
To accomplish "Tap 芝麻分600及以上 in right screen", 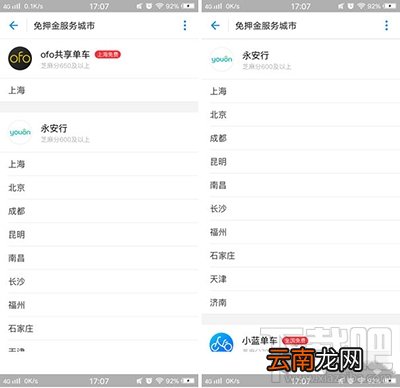I will point(267,67).
